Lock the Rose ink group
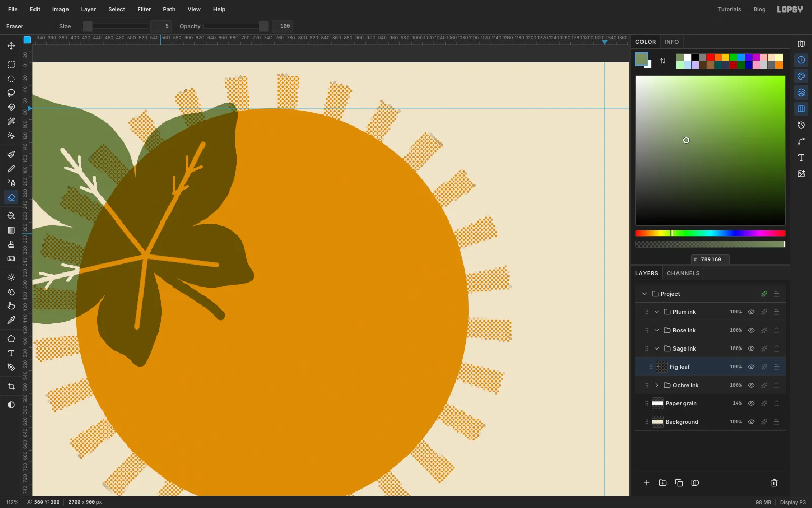Image resolution: width=812 pixels, height=508 pixels. (776, 330)
